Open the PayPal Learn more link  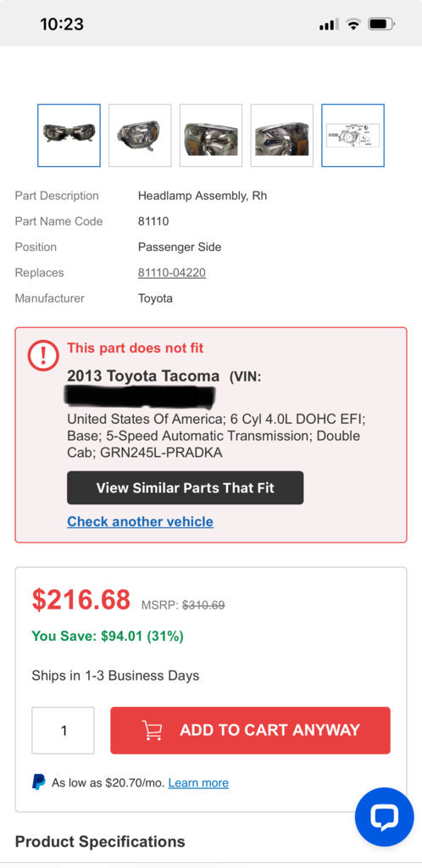tap(198, 782)
